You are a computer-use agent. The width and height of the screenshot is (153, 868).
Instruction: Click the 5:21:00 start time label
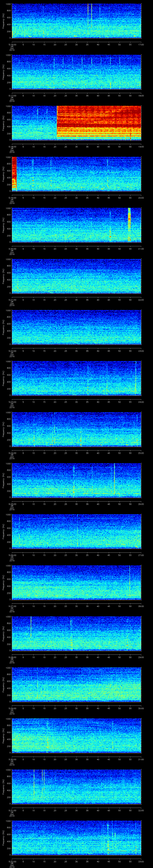coord(12,300)
